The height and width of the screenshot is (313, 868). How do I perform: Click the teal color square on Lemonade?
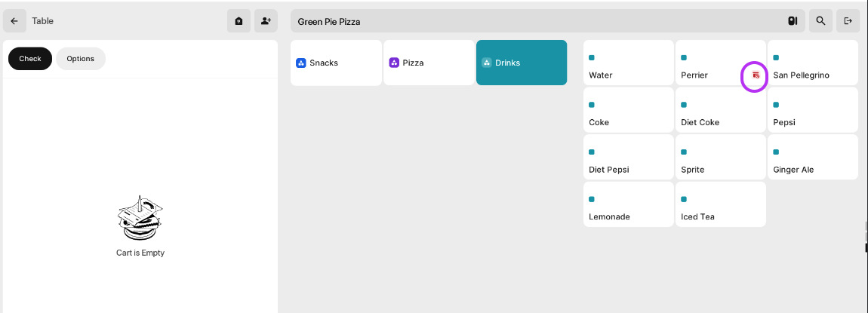pos(592,199)
